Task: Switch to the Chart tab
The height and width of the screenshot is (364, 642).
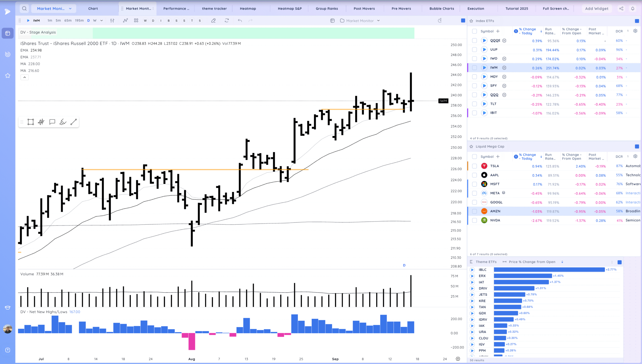Action: 93,9
